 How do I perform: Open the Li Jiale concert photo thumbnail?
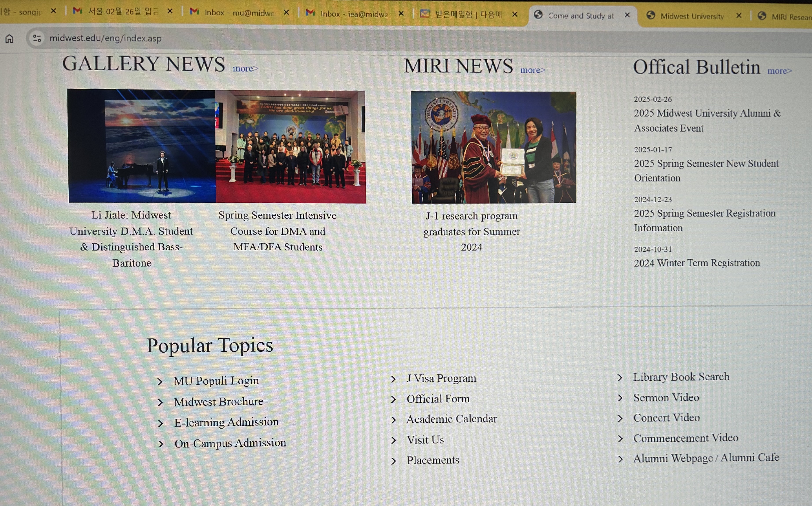coord(141,146)
